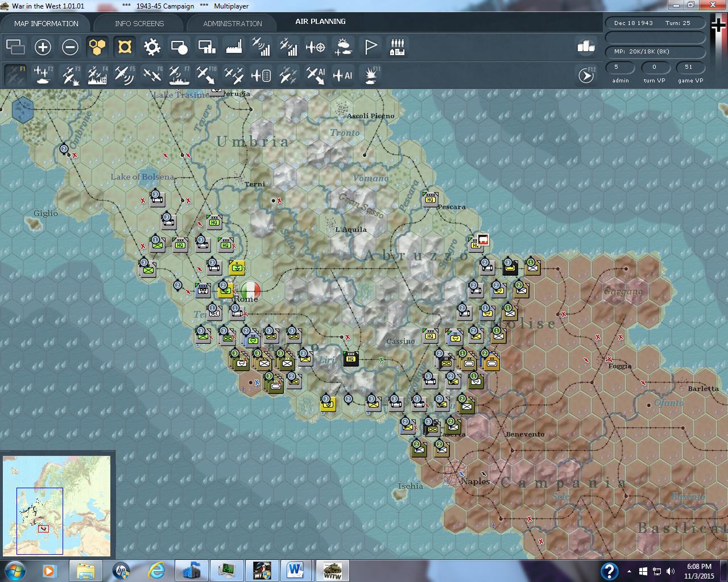The image size is (728, 582).
Task: Click the Europe minimap thumbnail
Action: pyautogui.click(x=57, y=505)
